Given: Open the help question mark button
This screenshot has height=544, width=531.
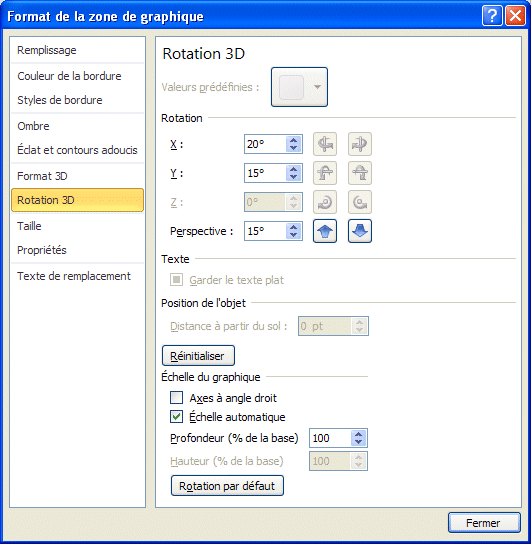Looking at the screenshot, I should [492, 16].
